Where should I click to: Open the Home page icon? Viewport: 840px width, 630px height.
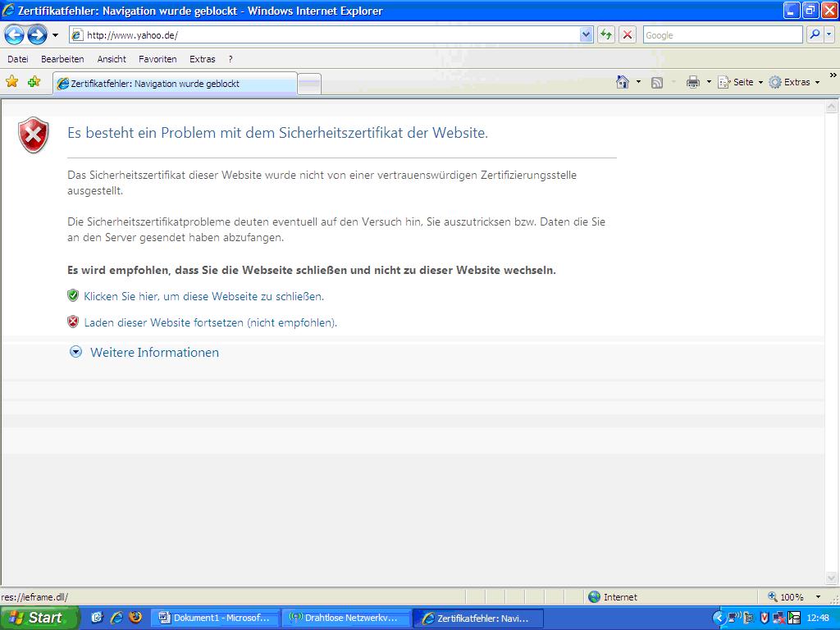623,82
